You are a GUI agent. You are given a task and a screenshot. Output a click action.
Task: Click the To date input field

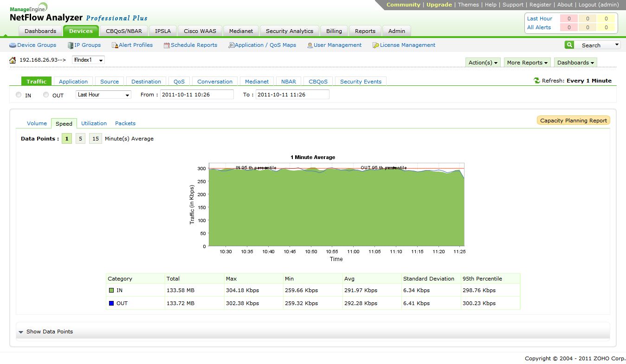(292, 95)
